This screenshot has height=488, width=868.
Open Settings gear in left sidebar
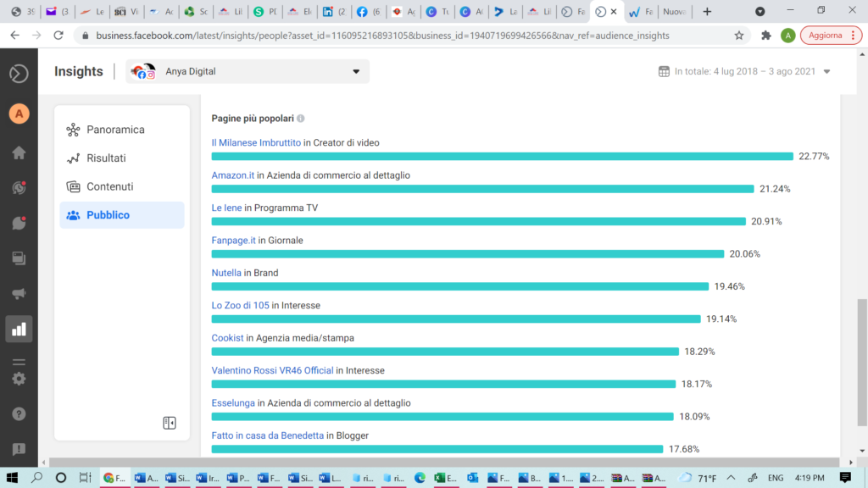click(19, 379)
